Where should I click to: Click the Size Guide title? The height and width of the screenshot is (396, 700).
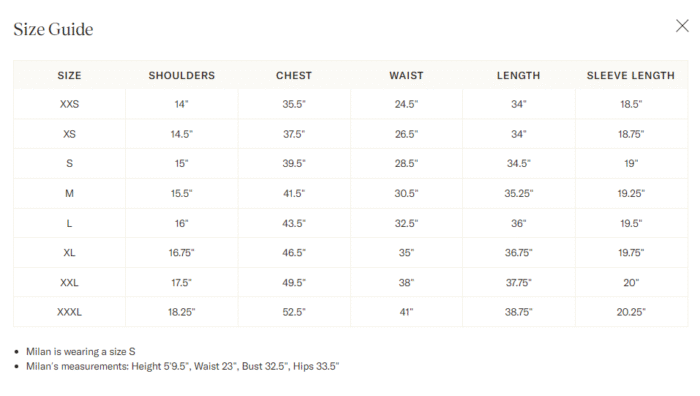point(53,29)
